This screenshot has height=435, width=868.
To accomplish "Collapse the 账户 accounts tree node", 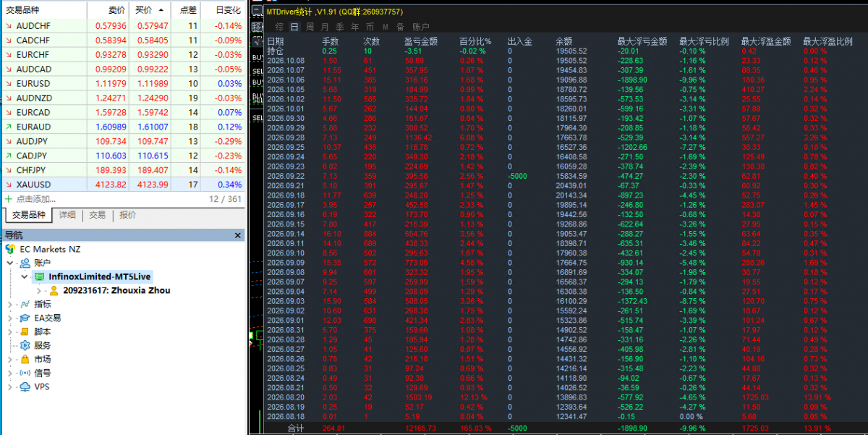I will 11,263.
